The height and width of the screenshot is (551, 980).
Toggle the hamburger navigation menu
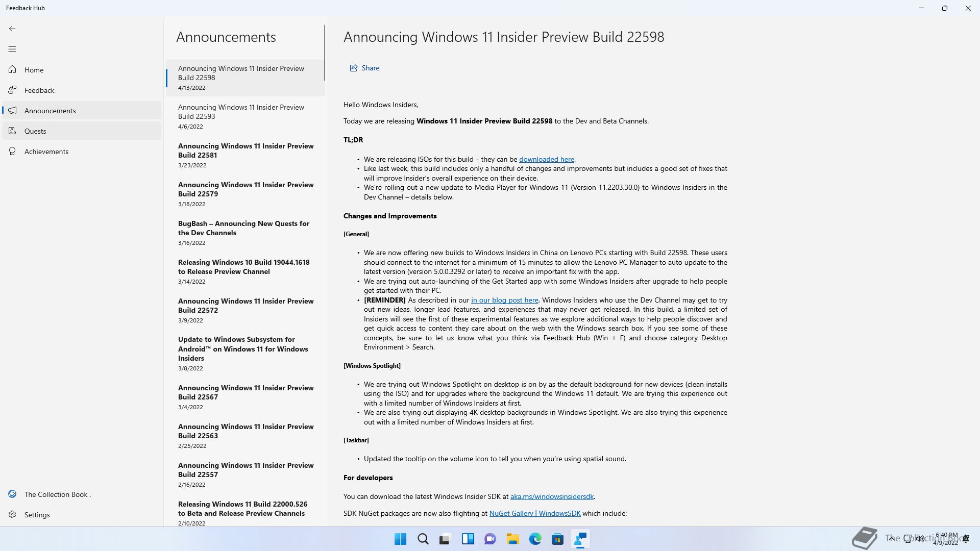12,49
